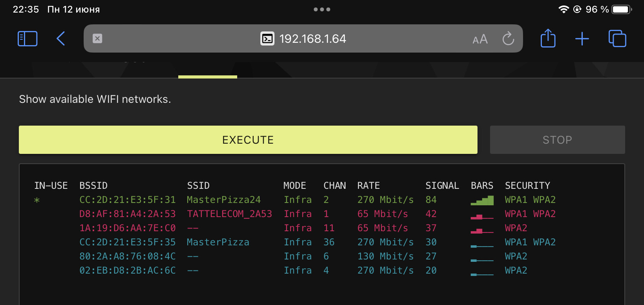The width and height of the screenshot is (644, 305).
Task: Select BSSID D8:AF:81:A4:2A:53
Action: 128,214
